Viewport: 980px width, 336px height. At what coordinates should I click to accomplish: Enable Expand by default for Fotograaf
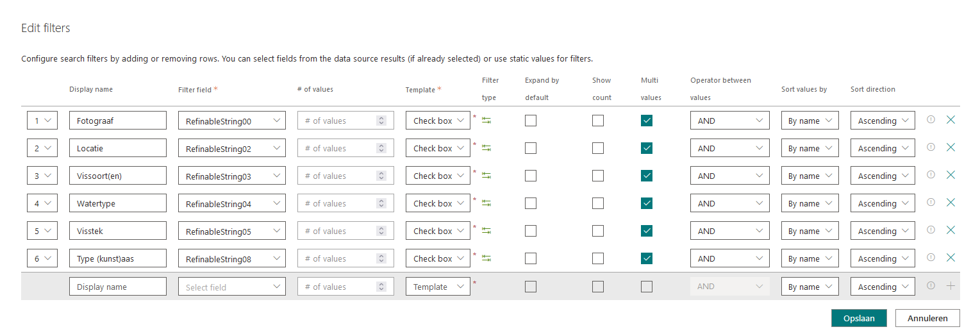coord(531,121)
